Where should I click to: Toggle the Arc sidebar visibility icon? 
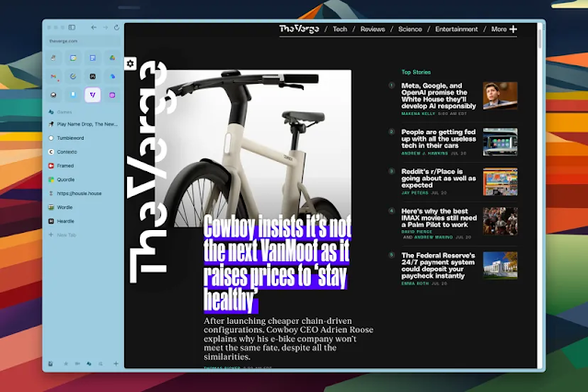[72, 28]
